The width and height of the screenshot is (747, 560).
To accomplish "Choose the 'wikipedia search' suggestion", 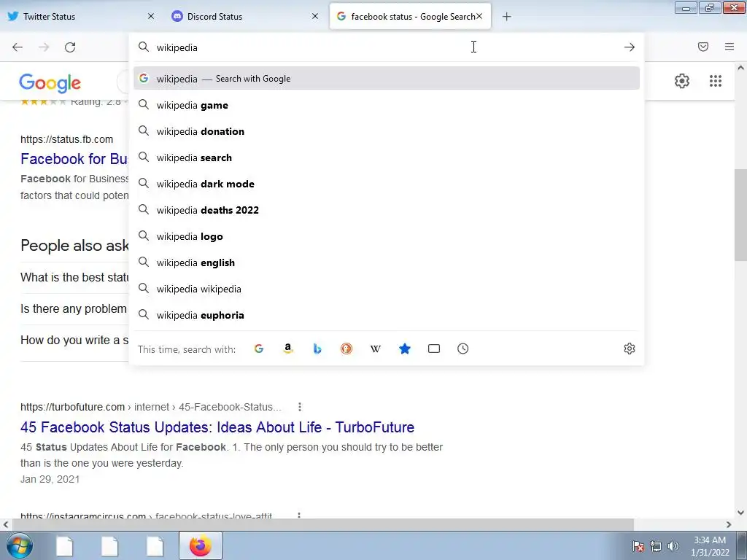I will (x=387, y=157).
